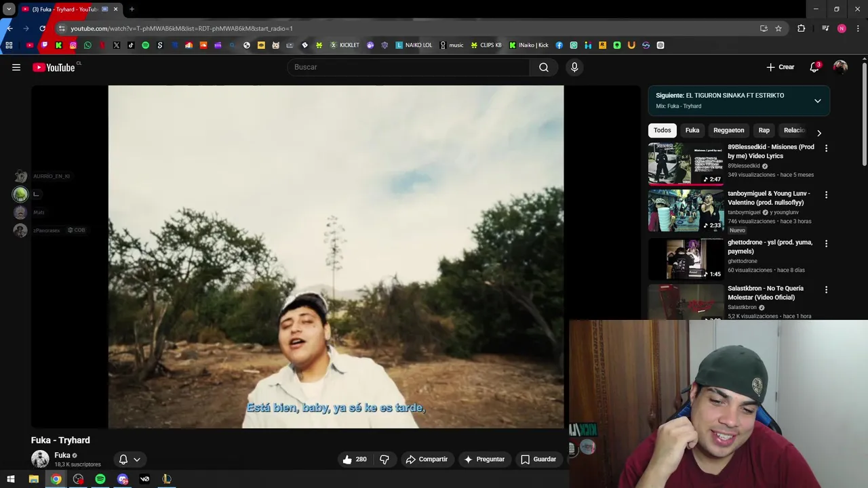Activate voice search microphone
Image resolution: width=868 pixels, height=488 pixels.
[x=574, y=67]
